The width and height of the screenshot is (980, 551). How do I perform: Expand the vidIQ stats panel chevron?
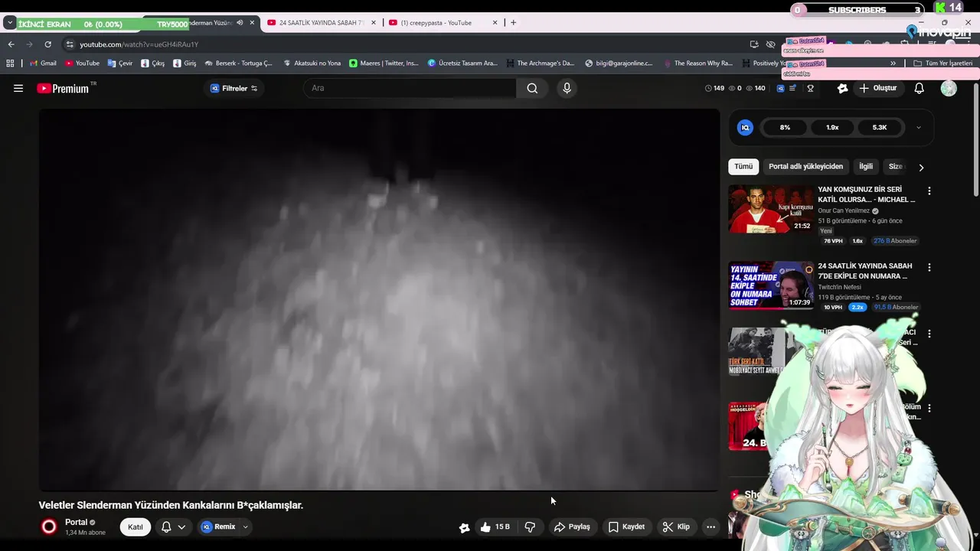click(919, 128)
